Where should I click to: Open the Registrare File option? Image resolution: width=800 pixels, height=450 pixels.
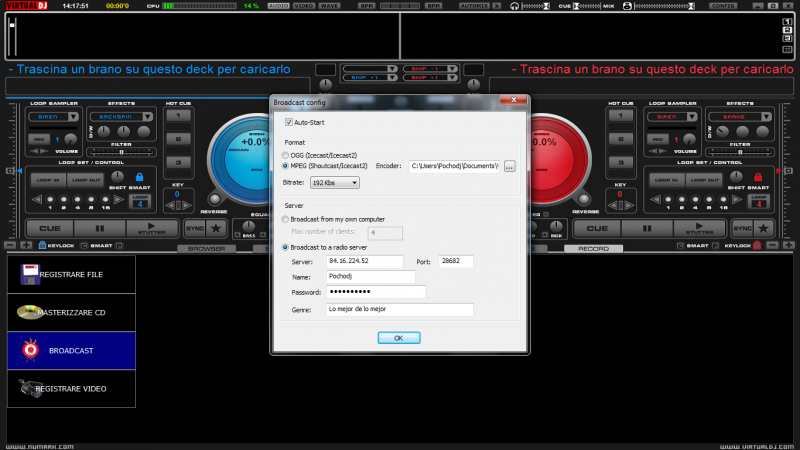(71, 274)
